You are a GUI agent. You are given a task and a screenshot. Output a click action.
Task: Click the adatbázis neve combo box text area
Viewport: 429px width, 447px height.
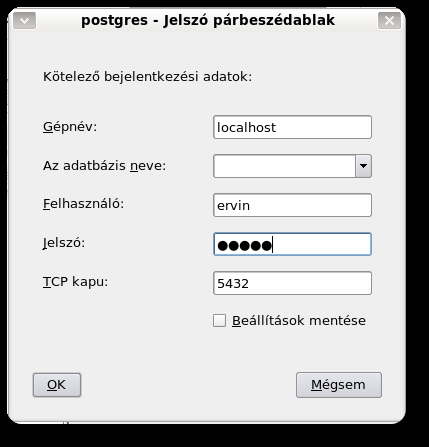click(x=284, y=166)
